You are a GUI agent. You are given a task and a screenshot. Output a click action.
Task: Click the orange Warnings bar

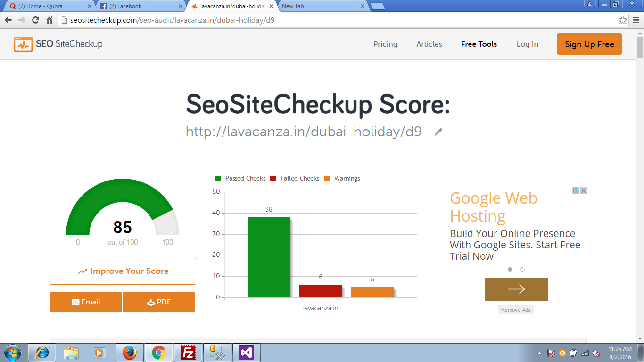coord(372,292)
